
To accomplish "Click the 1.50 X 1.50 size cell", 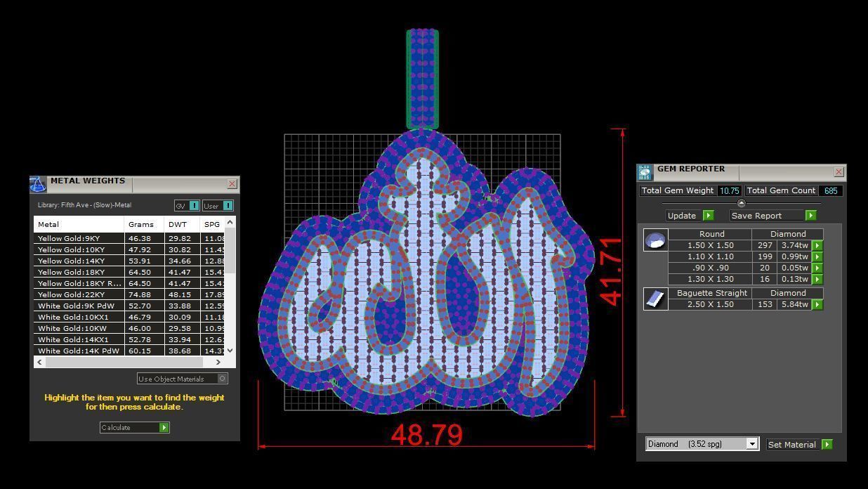I will [x=710, y=245].
